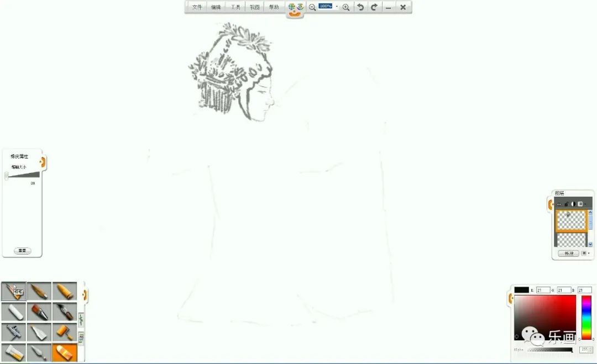Open the 工具 (Tools) menu
Image resolution: width=597 pixels, height=364 pixels.
(235, 7)
